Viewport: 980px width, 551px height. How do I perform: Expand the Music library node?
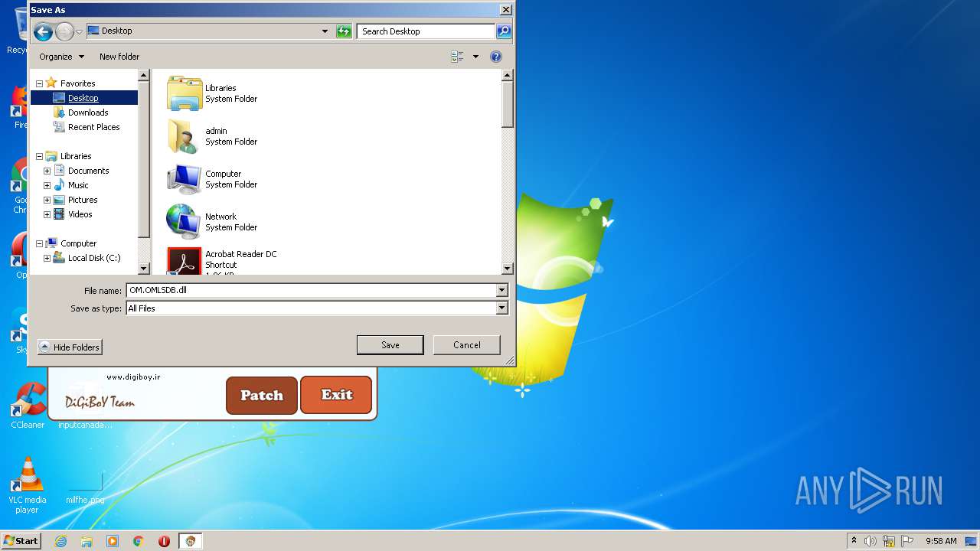(47, 185)
